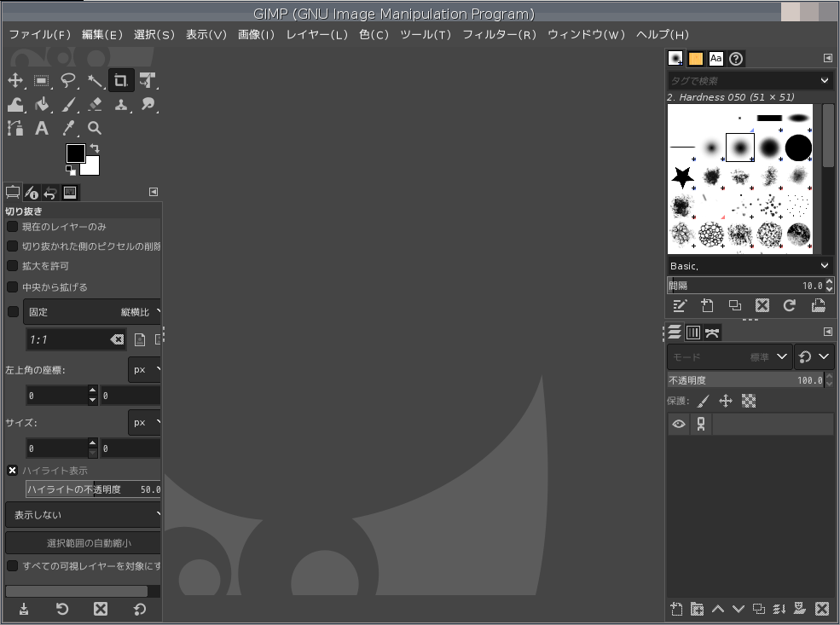Adjust the 間隔 spacing slider

(x=744, y=286)
